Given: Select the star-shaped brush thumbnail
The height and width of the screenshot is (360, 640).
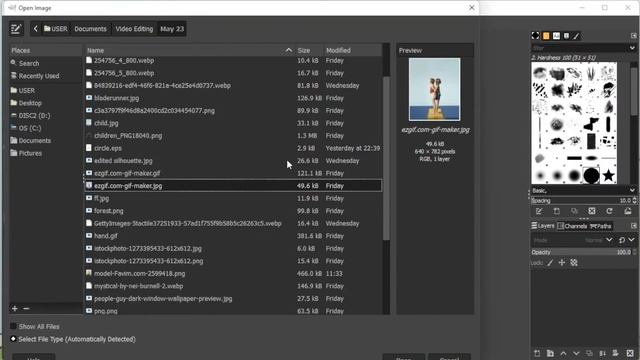Looking at the screenshot, I should [608, 176].
